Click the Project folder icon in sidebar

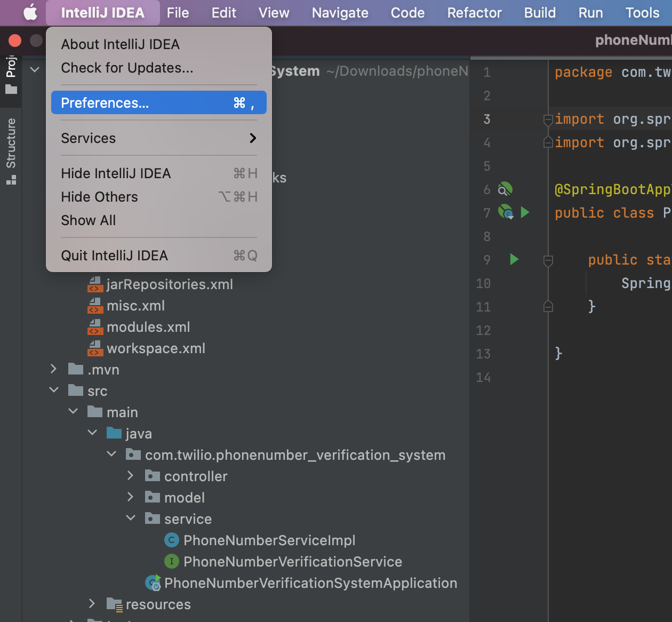[11, 89]
